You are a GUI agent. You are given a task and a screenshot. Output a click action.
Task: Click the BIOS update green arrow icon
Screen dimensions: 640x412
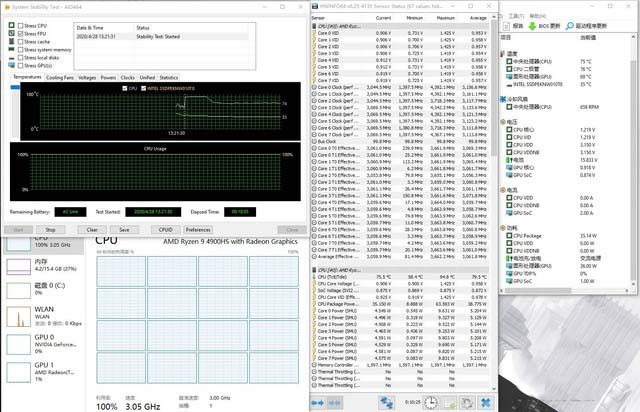point(532,26)
